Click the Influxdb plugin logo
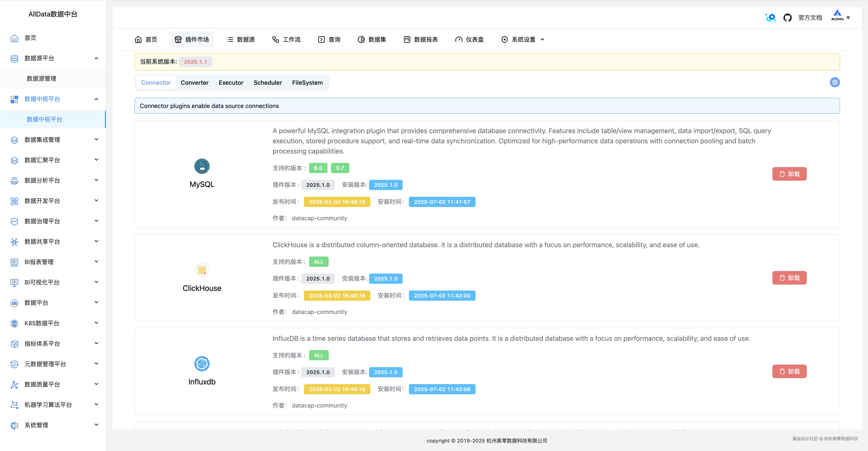 [202, 364]
